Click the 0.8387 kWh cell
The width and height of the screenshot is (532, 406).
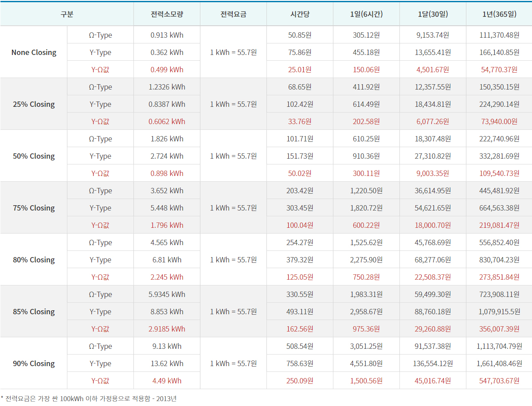pos(167,104)
